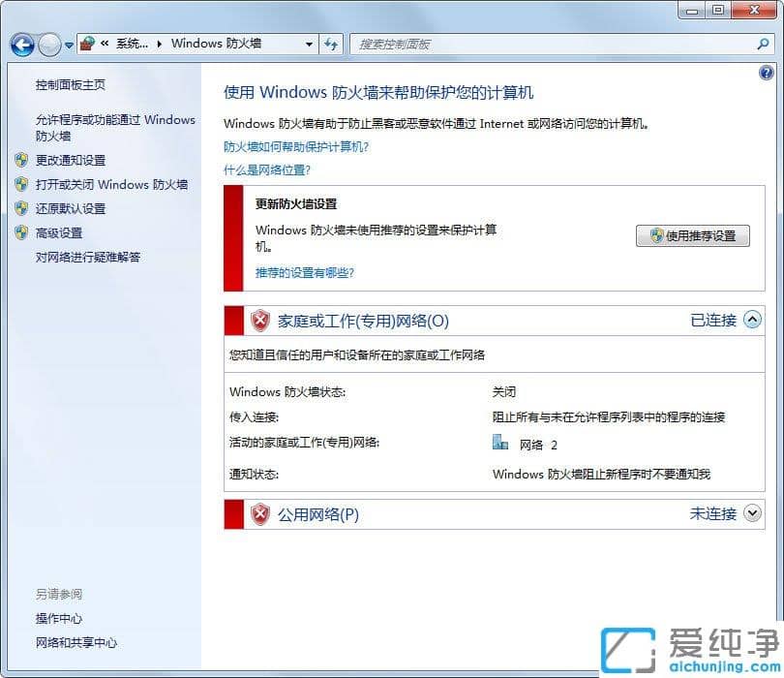Image resolution: width=784 pixels, height=678 pixels.
Task: Click the 使用推荐设置 button
Action: click(693, 235)
